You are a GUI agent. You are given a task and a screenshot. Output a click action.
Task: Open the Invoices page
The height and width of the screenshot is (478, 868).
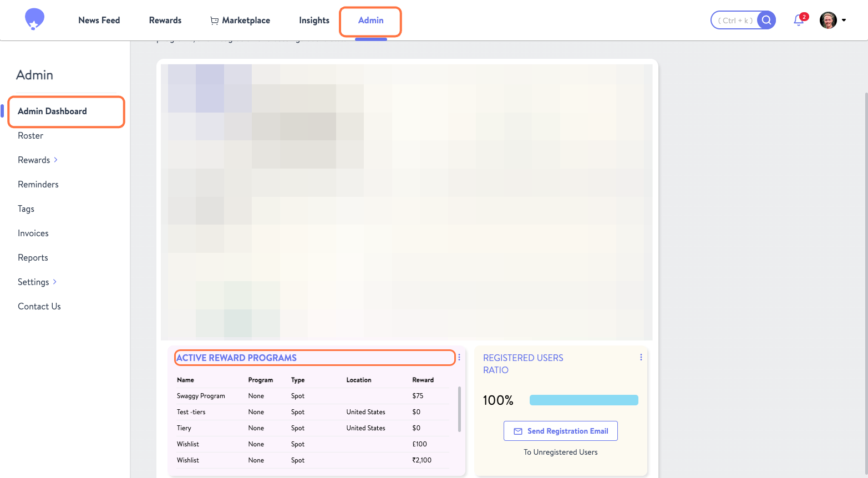33,233
